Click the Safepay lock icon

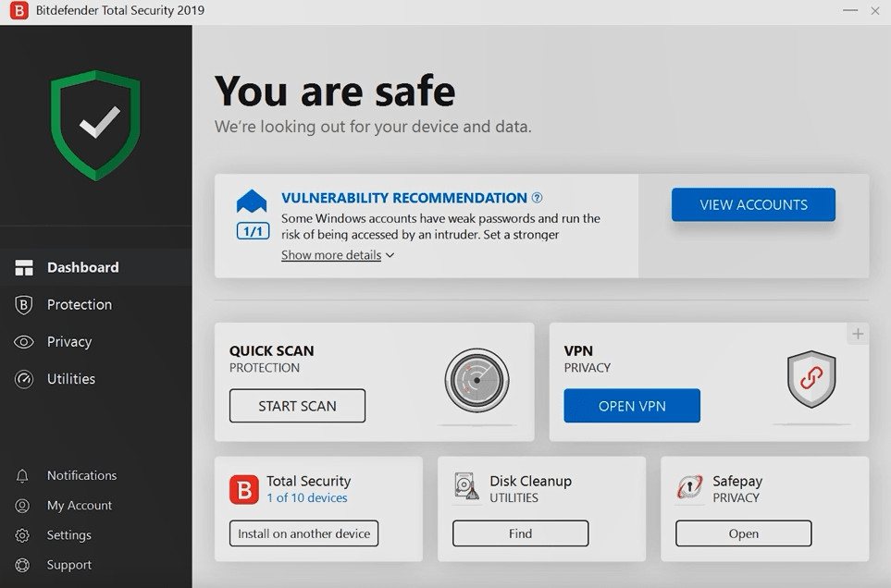(689, 488)
